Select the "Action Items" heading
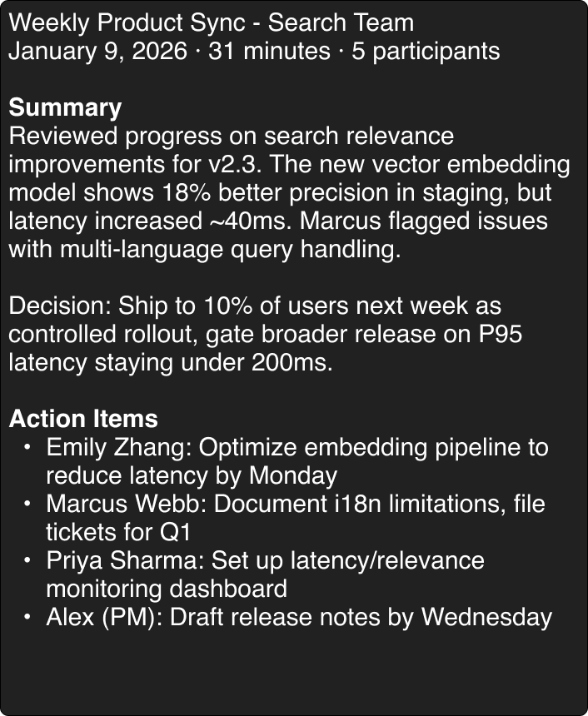 [x=83, y=418]
